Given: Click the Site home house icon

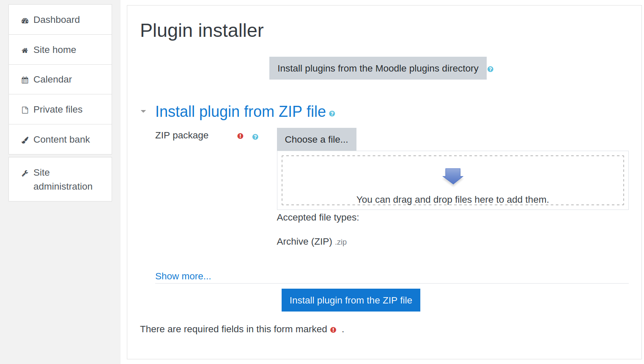Looking at the screenshot, I should tap(25, 50).
